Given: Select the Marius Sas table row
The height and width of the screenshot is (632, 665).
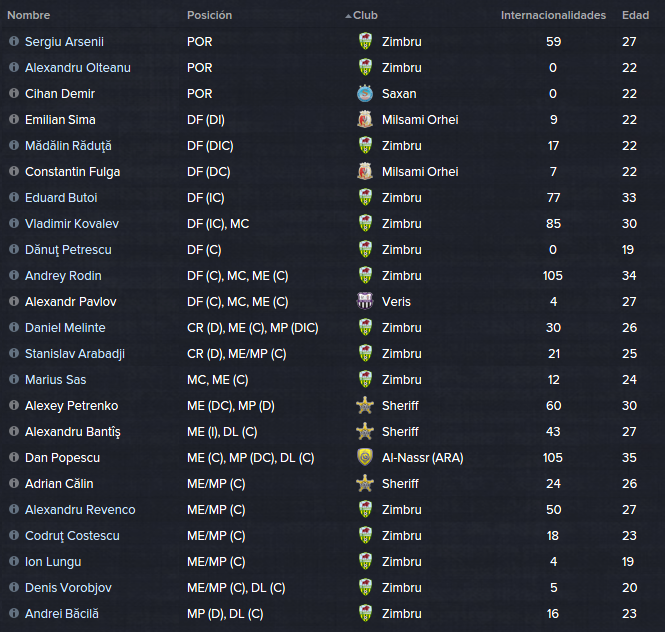Looking at the screenshot, I should coord(332,380).
